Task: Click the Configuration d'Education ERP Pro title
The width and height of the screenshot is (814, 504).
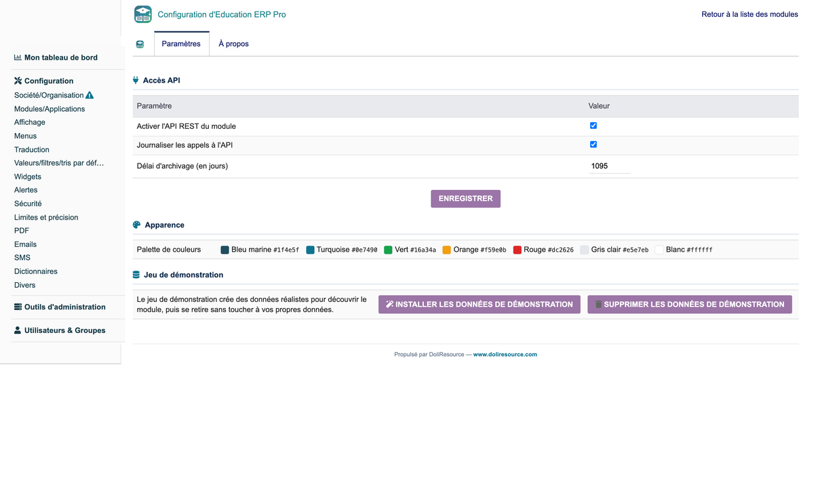Action: 222,14
